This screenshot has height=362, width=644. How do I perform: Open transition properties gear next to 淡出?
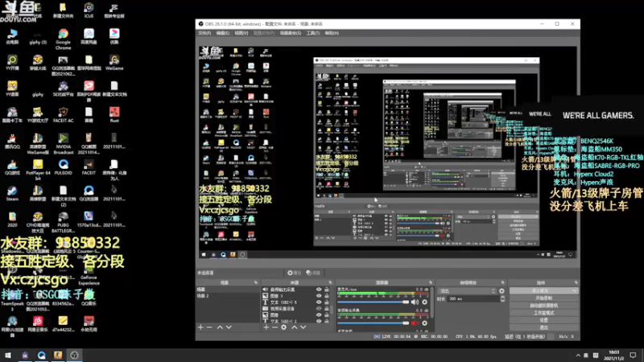(x=502, y=291)
